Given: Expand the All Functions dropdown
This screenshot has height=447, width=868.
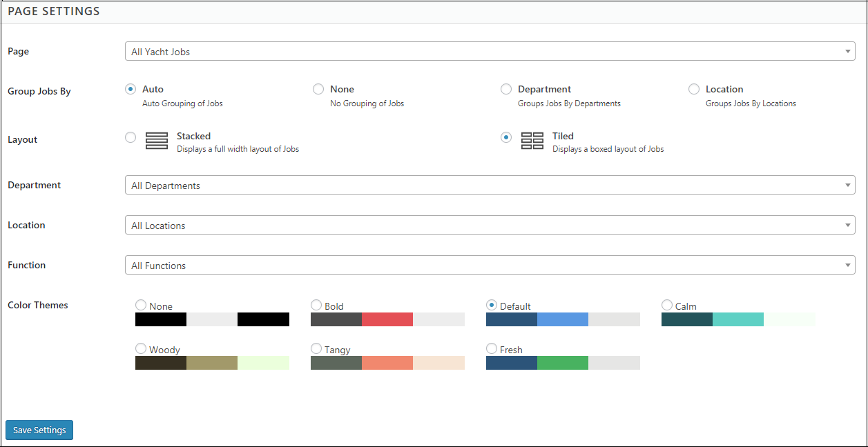Looking at the screenshot, I should point(490,266).
